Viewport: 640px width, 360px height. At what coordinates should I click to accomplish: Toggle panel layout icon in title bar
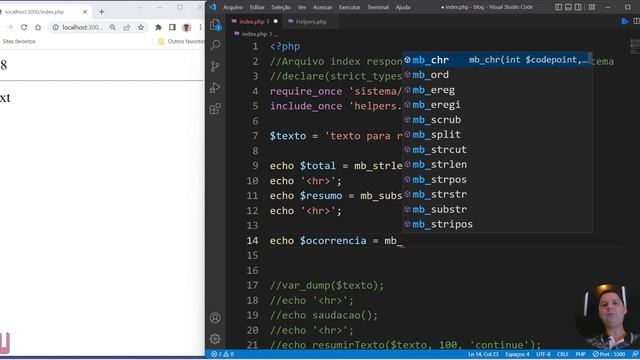568,7
